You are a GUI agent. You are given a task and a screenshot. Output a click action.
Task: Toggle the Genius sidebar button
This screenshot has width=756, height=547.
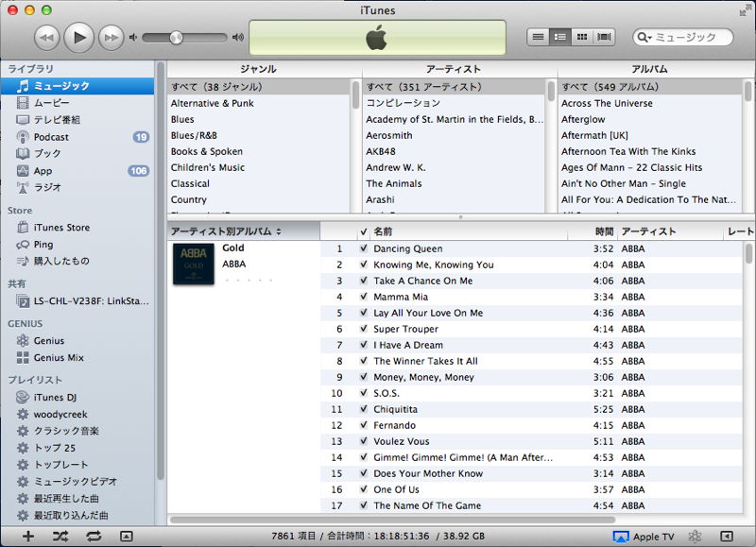727,537
